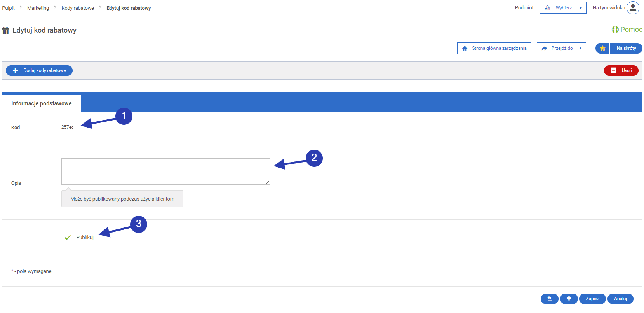This screenshot has height=313, width=644.
Task: Open the Edytuj kod rabatowy breadcrumb link
Action: [x=129, y=8]
